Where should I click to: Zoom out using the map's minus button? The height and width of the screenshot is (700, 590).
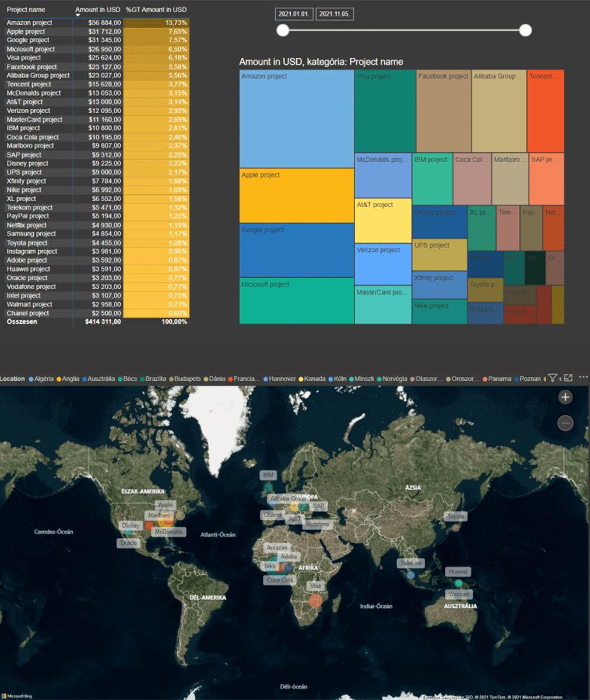(x=564, y=422)
